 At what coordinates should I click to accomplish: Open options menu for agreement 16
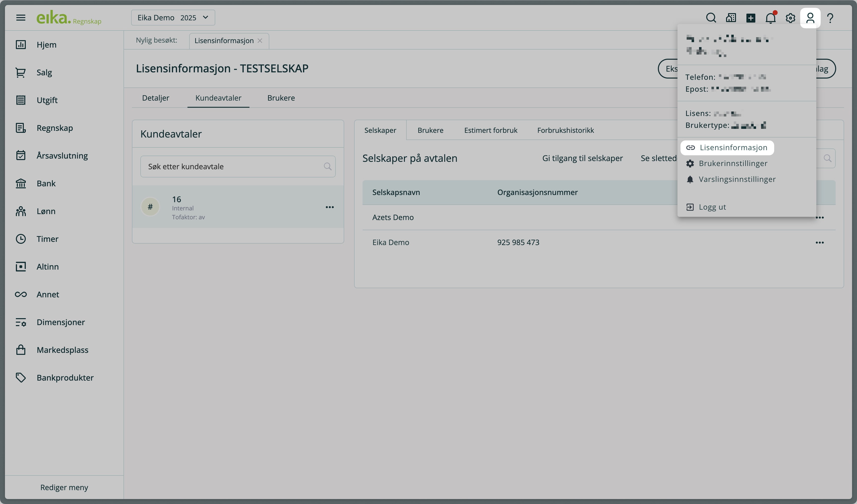(330, 207)
